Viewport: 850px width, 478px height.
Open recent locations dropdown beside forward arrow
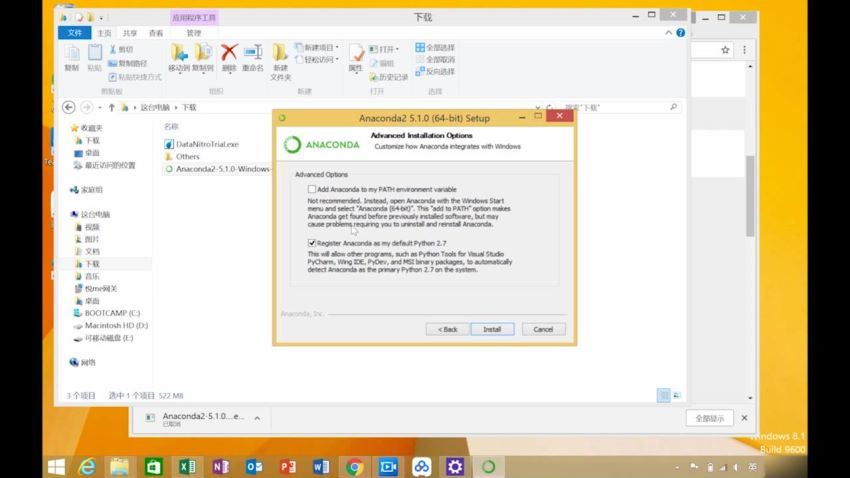coord(100,107)
